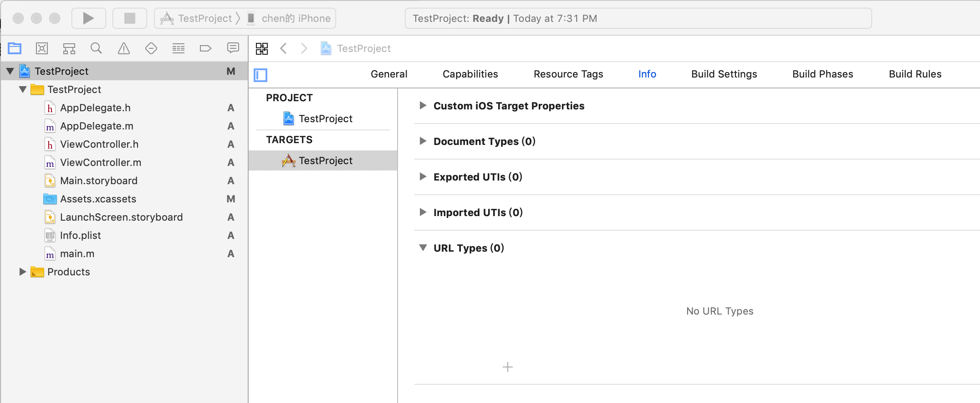Screen dimensions: 980x403
Task: Open the Capabilities tab
Action: 470,74
